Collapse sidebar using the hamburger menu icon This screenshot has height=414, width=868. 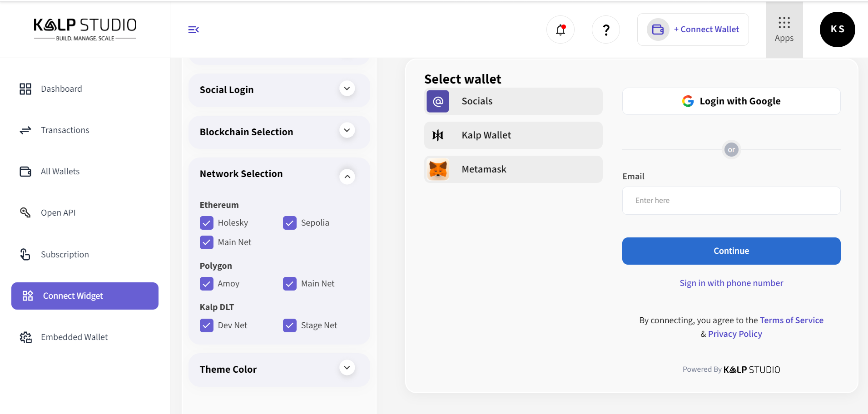(x=193, y=30)
